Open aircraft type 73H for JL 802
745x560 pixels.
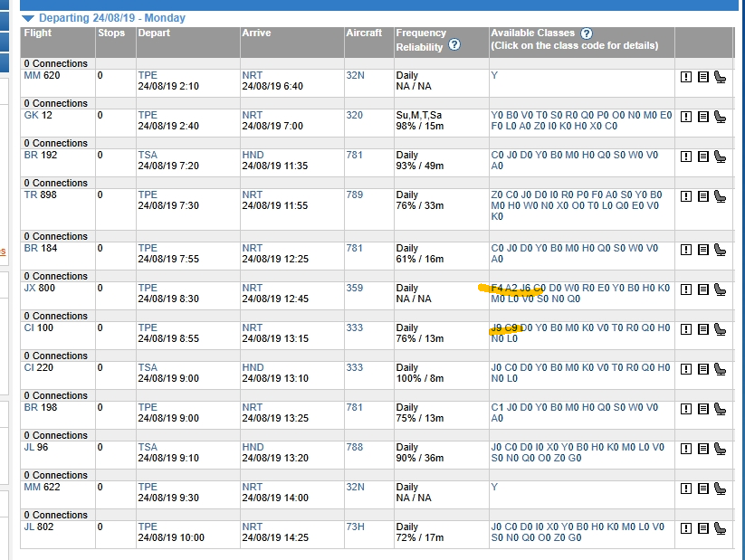[356, 527]
